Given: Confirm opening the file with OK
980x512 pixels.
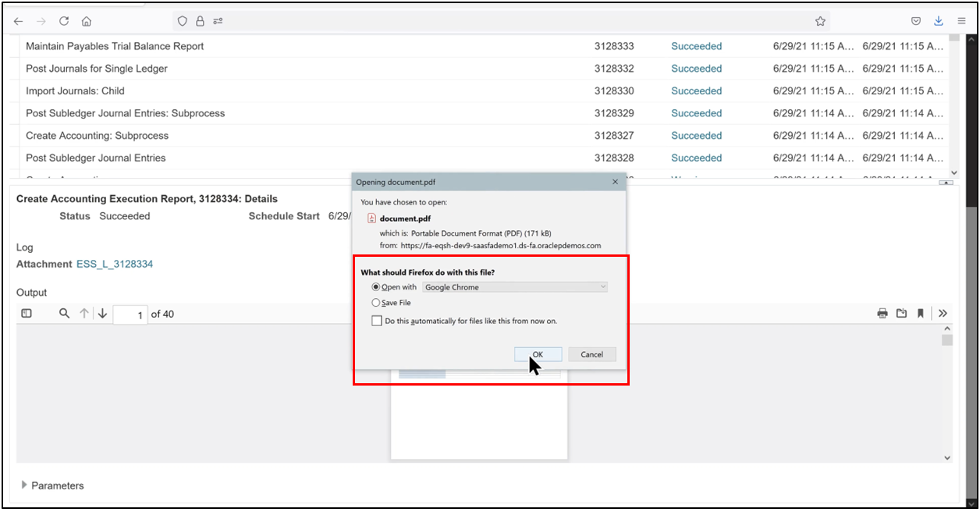Looking at the screenshot, I should click(538, 354).
